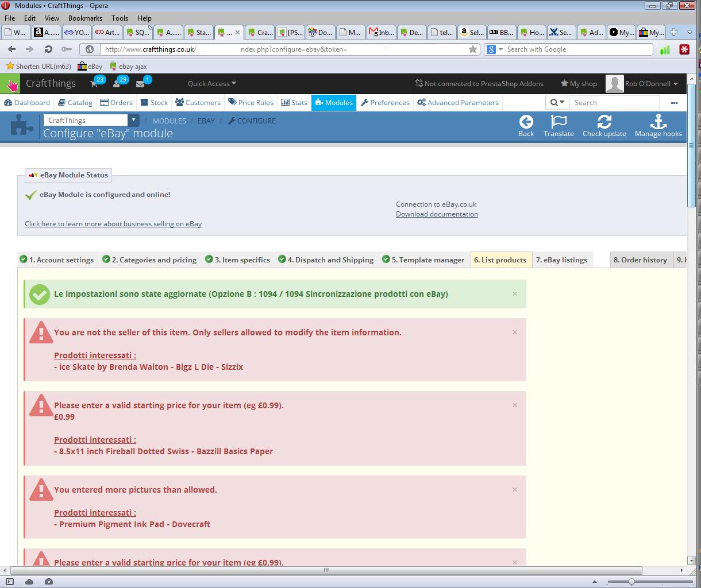This screenshot has height=588, width=701.
Task: Click the green signal bars icon
Action: (x=665, y=49)
